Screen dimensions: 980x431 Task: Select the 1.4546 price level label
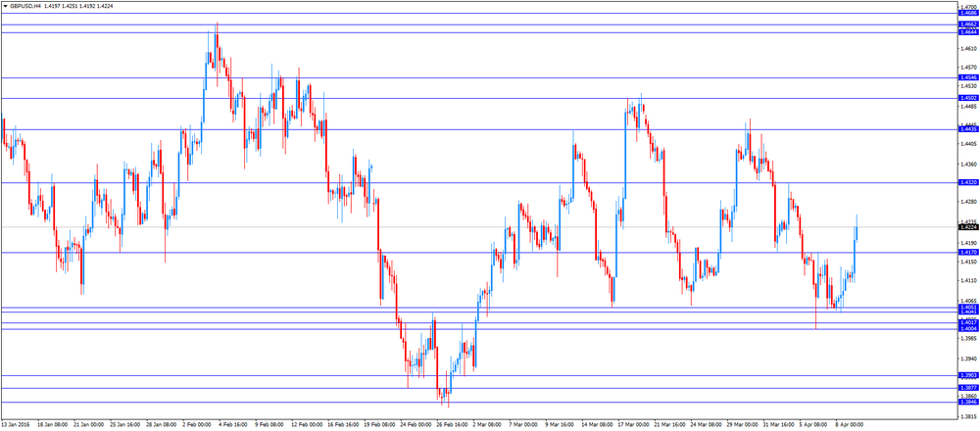pos(968,77)
